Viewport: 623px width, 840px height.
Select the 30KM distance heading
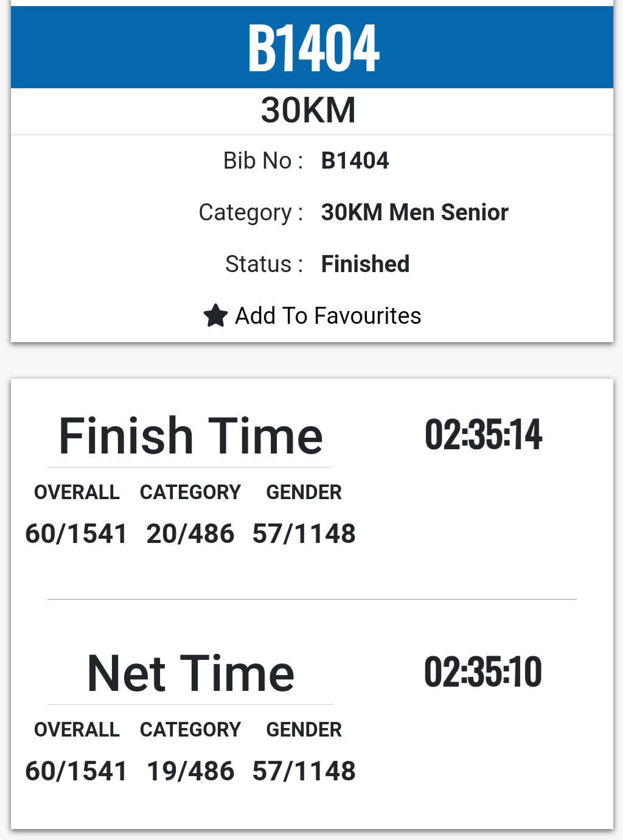(308, 110)
